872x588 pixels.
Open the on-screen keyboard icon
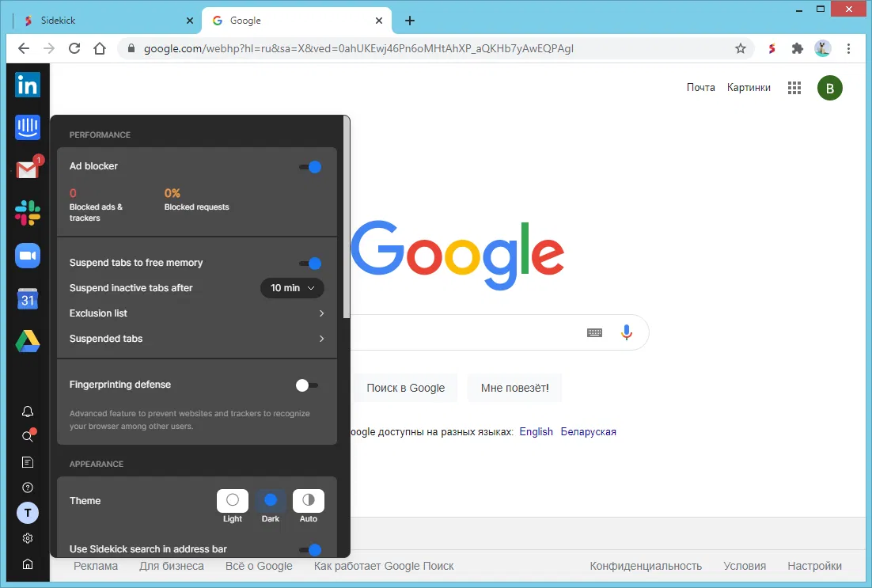[x=594, y=332]
